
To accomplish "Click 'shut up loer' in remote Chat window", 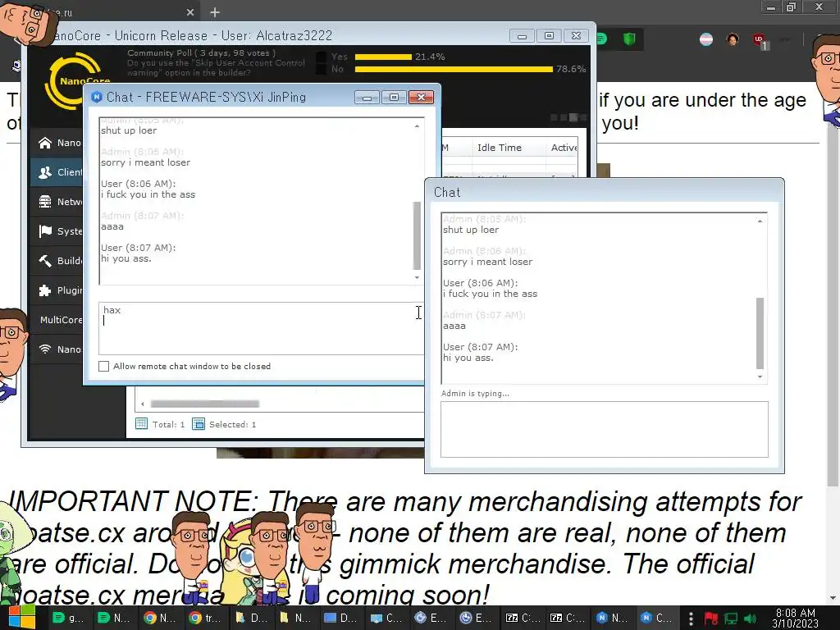I will pos(470,230).
